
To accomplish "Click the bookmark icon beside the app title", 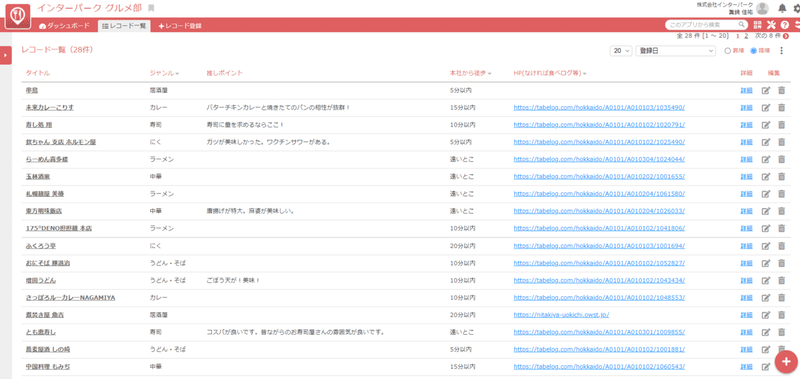I will tap(151, 9).
